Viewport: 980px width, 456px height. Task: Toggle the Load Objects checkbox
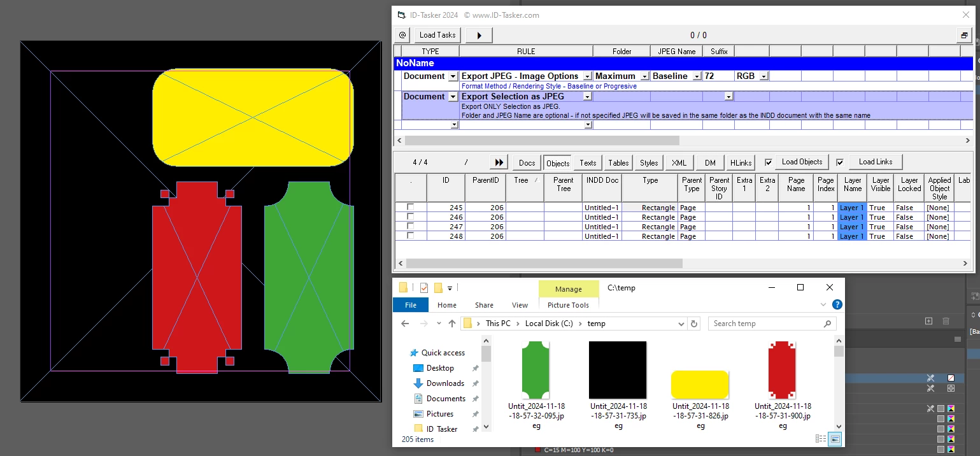point(769,162)
